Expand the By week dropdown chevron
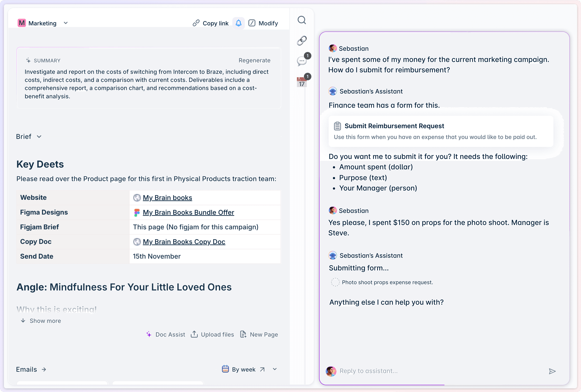Image resolution: width=581 pixels, height=392 pixels. pos(275,369)
